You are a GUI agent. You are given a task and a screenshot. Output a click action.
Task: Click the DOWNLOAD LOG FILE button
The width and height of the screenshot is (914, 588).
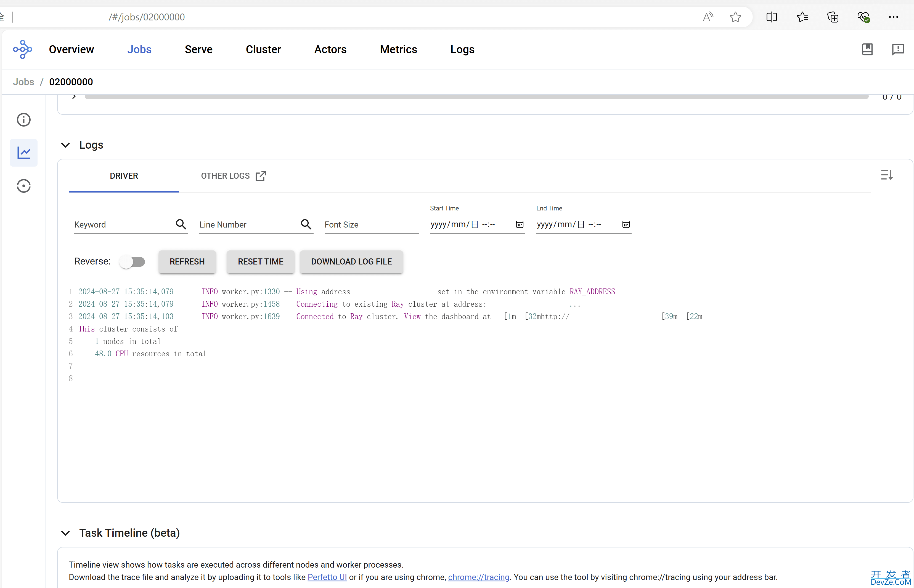(x=351, y=261)
